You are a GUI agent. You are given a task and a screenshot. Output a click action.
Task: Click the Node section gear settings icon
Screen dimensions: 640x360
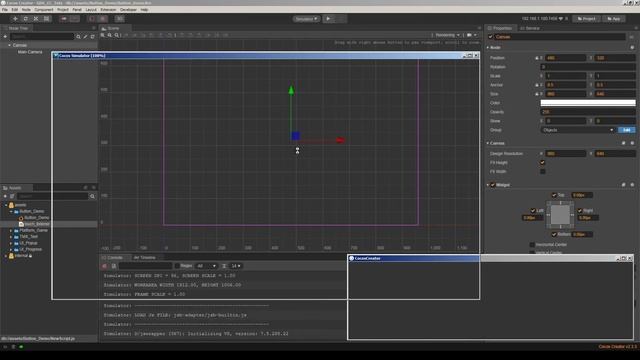click(x=632, y=47)
